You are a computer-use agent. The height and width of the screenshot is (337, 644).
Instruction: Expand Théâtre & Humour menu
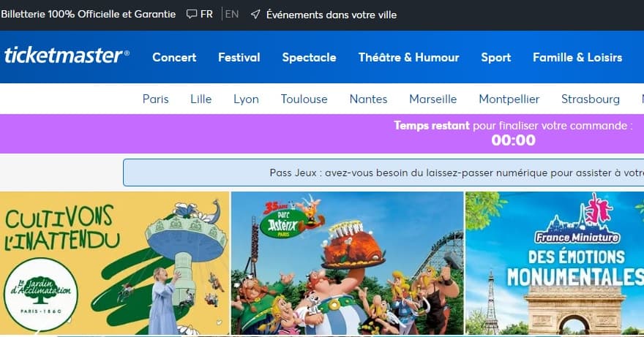coord(408,57)
